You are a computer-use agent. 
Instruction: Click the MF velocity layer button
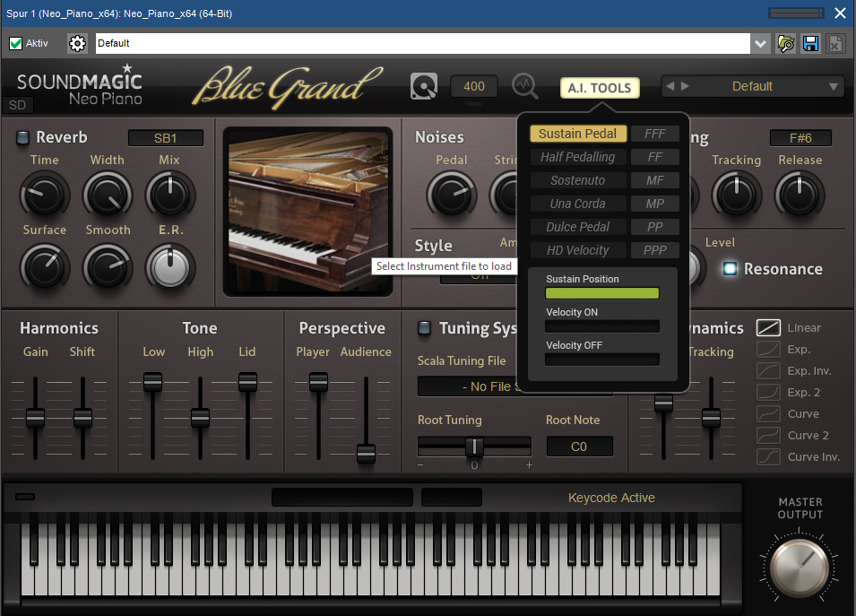pyautogui.click(x=654, y=180)
